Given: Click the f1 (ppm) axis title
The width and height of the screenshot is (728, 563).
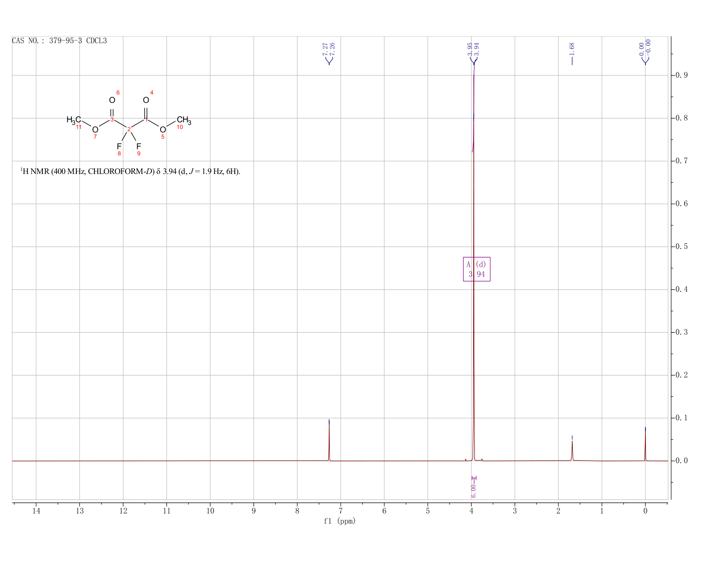Looking at the screenshot, I should 340,521.
